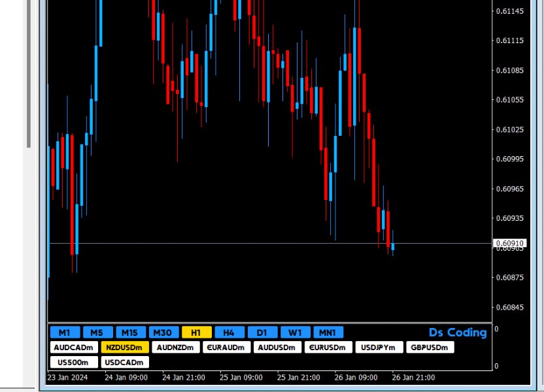Select the M5 timeframe button

click(98, 333)
